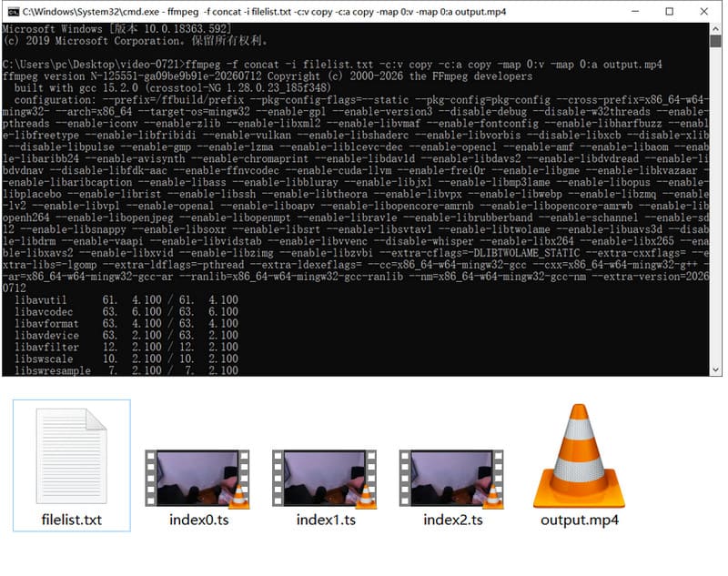Click the libavfilter version row
This screenshot has width=728, height=576.
[126, 347]
